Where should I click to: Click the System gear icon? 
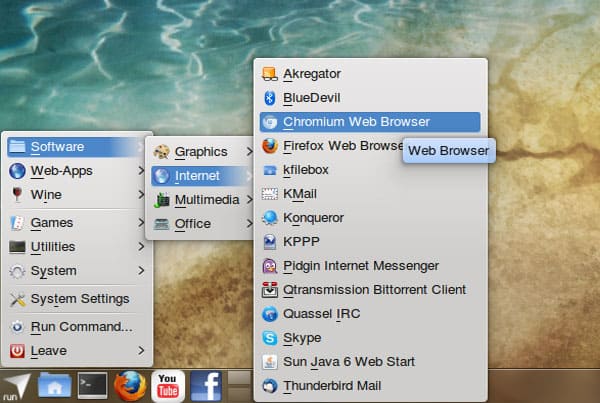click(x=17, y=271)
